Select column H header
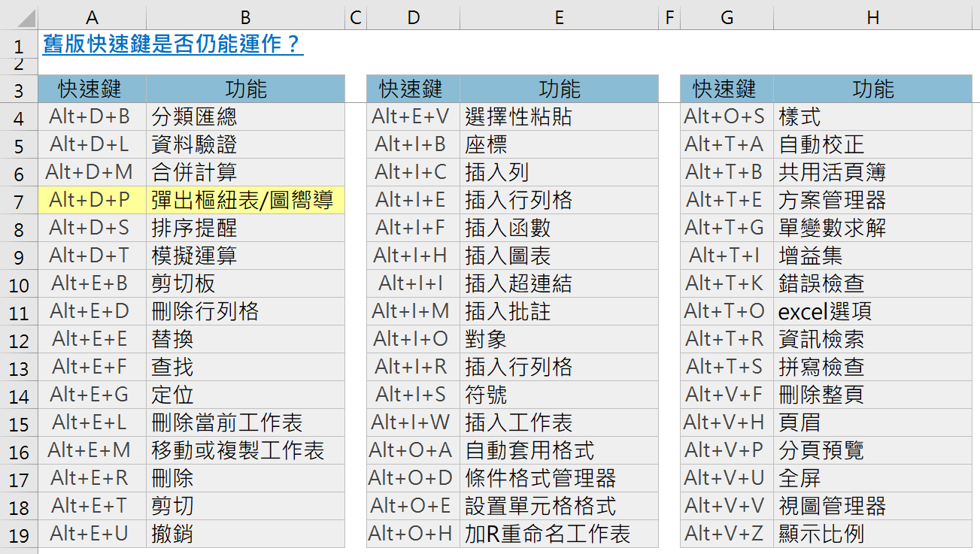This screenshot has width=980, height=554. (872, 17)
